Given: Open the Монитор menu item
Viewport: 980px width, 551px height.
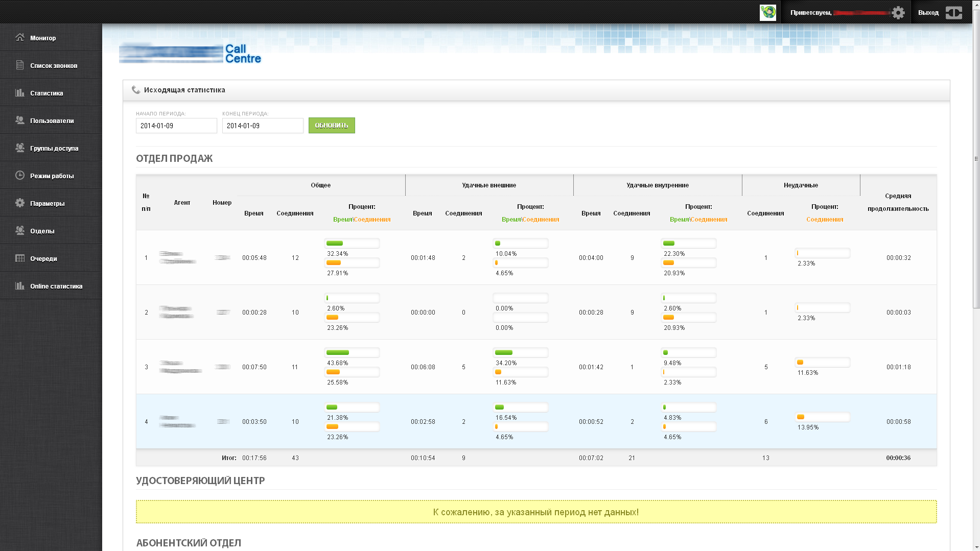Looking at the screenshot, I should pos(51,37).
